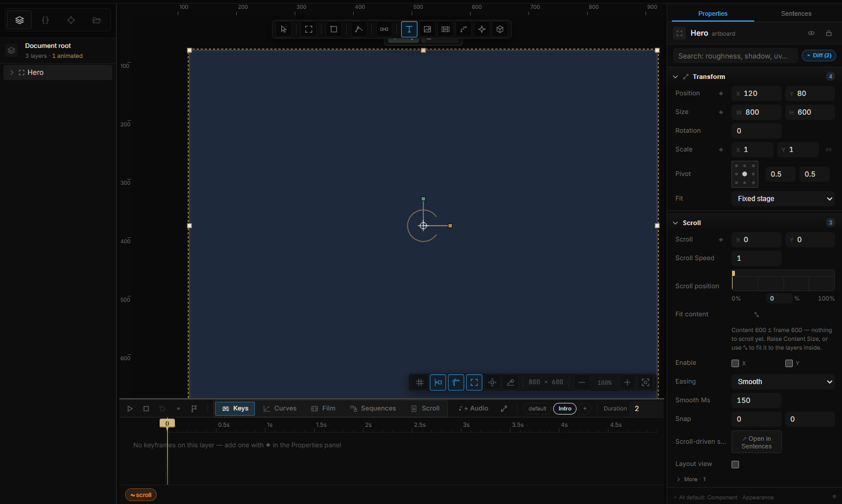Select the Text tool

[409, 29]
